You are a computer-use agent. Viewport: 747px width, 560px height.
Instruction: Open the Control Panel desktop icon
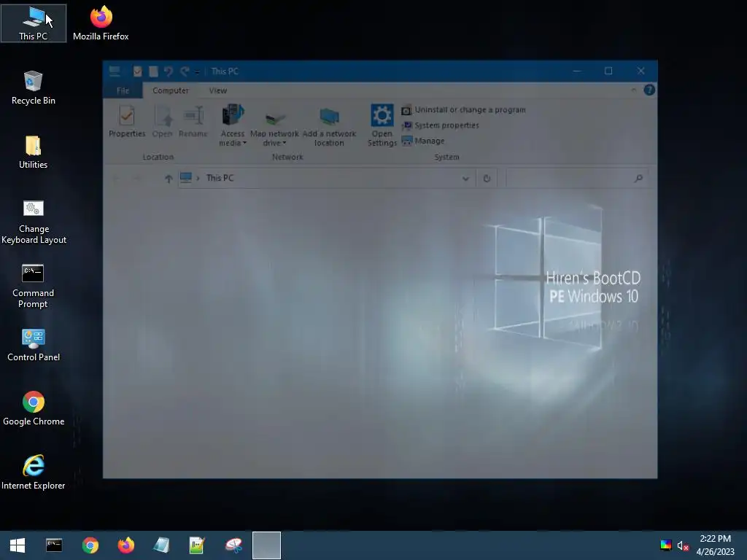point(34,345)
